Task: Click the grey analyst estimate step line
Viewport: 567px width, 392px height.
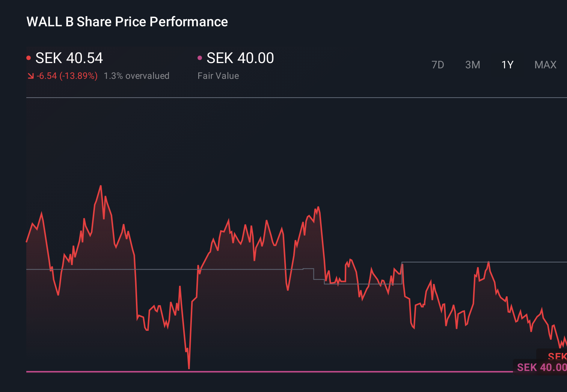Action: click(x=451, y=262)
